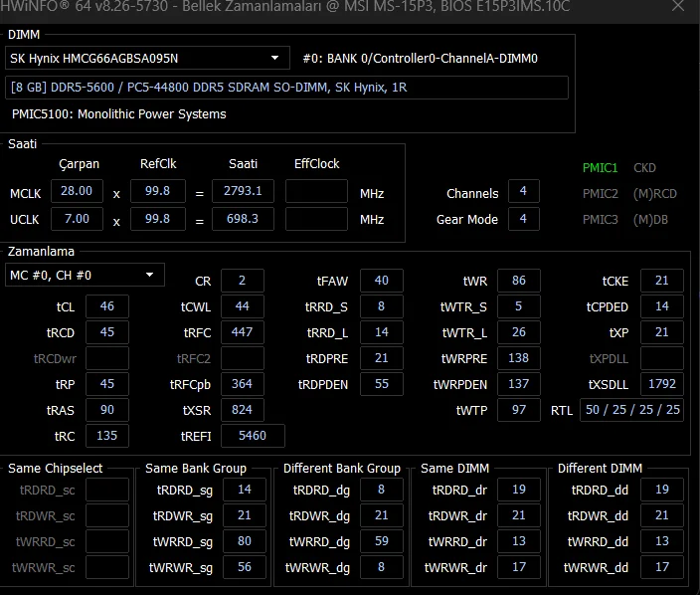Click the tXSDLL value 1792

pyautogui.click(x=661, y=384)
